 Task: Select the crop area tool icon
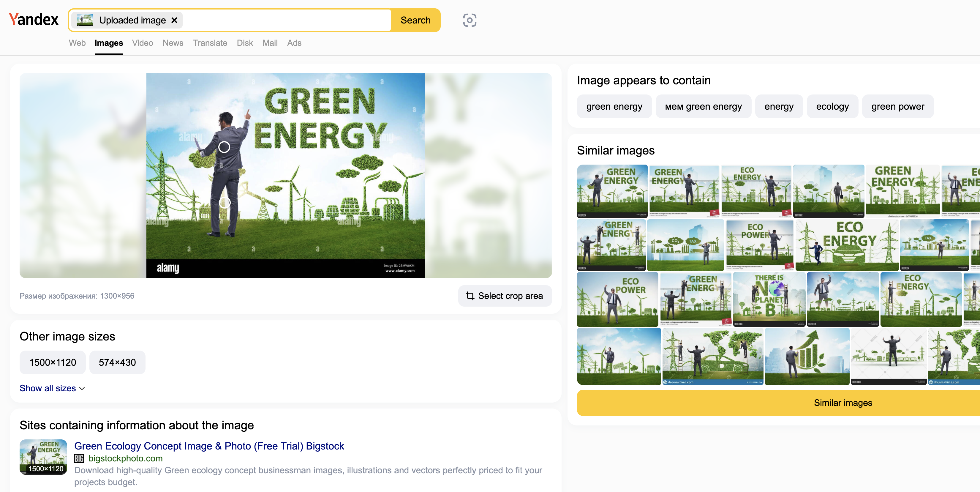click(469, 296)
